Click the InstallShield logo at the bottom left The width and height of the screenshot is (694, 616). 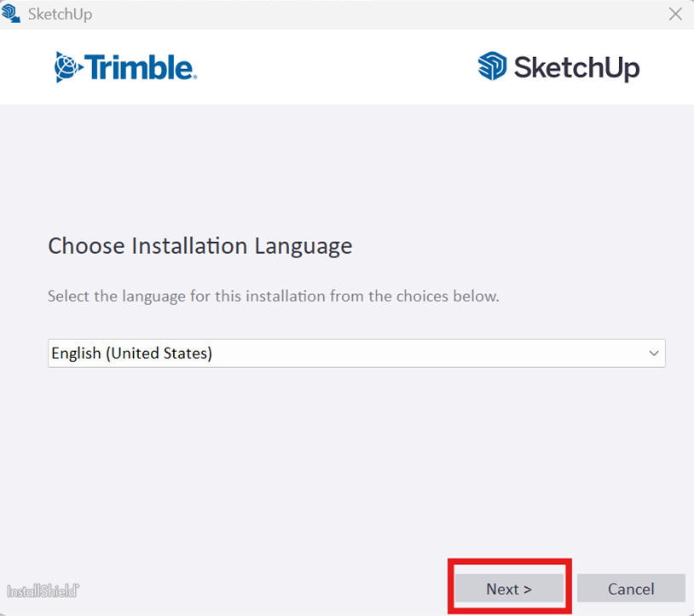(43, 590)
